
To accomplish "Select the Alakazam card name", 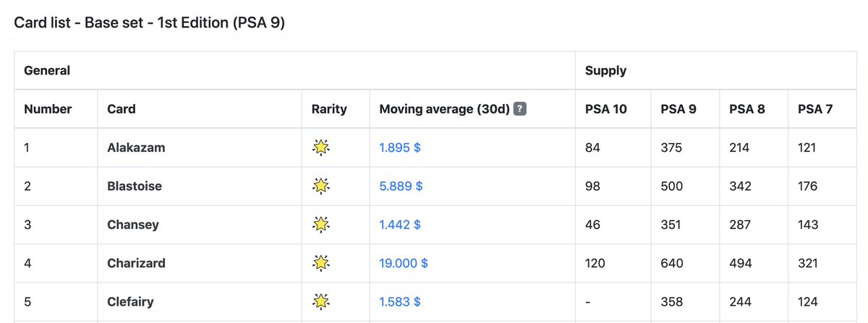I will tap(136, 147).
